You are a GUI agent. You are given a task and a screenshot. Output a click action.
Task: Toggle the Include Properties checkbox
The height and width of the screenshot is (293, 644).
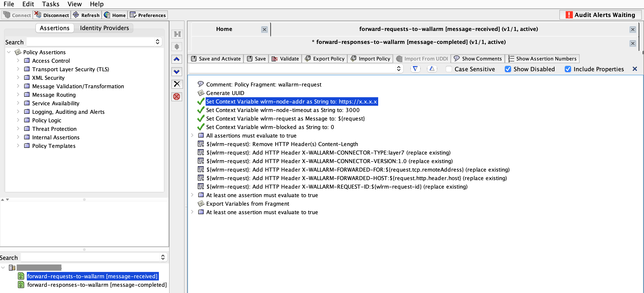[567, 69]
